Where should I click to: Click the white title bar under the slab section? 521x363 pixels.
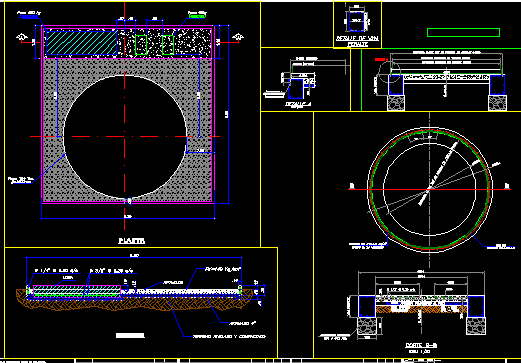click(130, 336)
